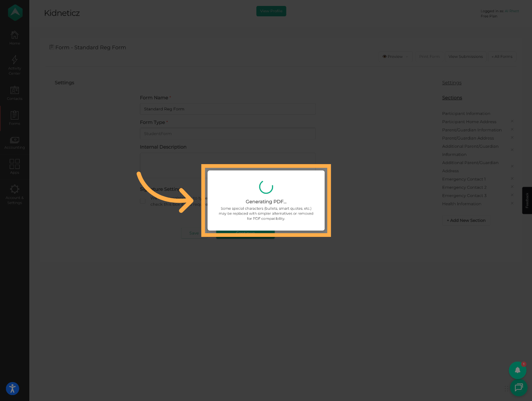Toggle the signature required checkbox

point(142,201)
